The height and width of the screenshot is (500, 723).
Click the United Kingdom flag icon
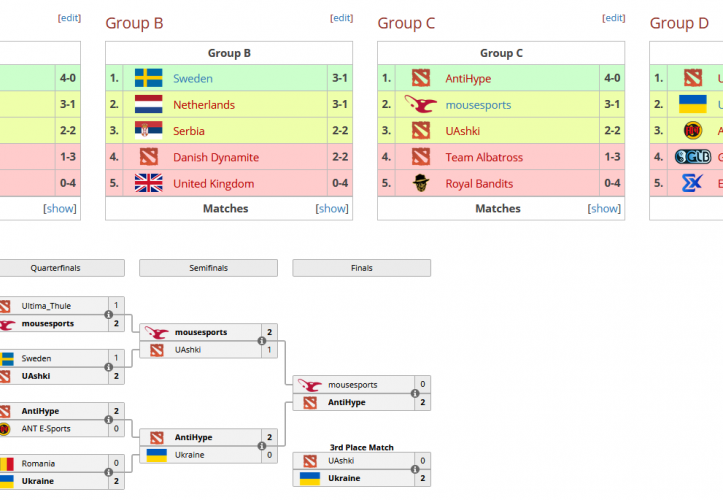(x=149, y=183)
